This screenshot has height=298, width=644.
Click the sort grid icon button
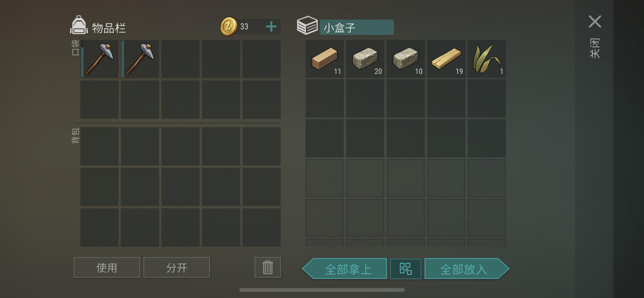[x=405, y=268]
